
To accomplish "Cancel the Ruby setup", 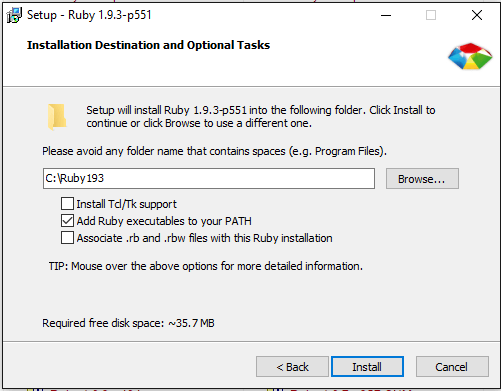I will (x=452, y=367).
